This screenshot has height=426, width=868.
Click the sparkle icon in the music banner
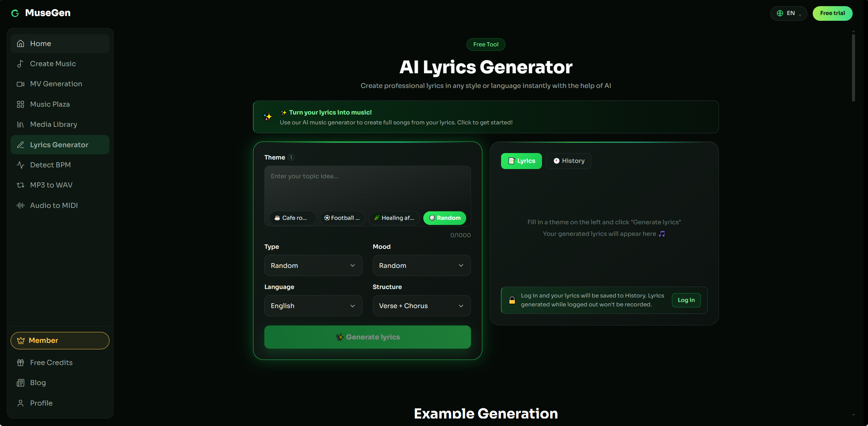(268, 117)
